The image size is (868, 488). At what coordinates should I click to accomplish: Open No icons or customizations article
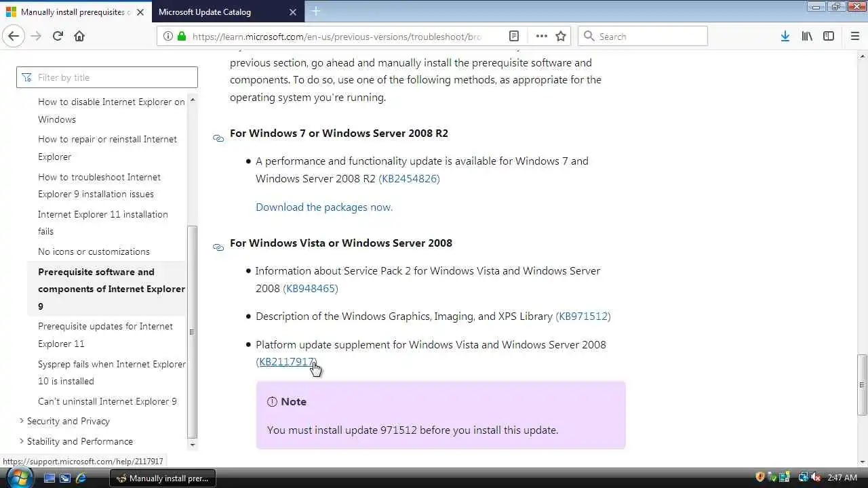point(94,251)
